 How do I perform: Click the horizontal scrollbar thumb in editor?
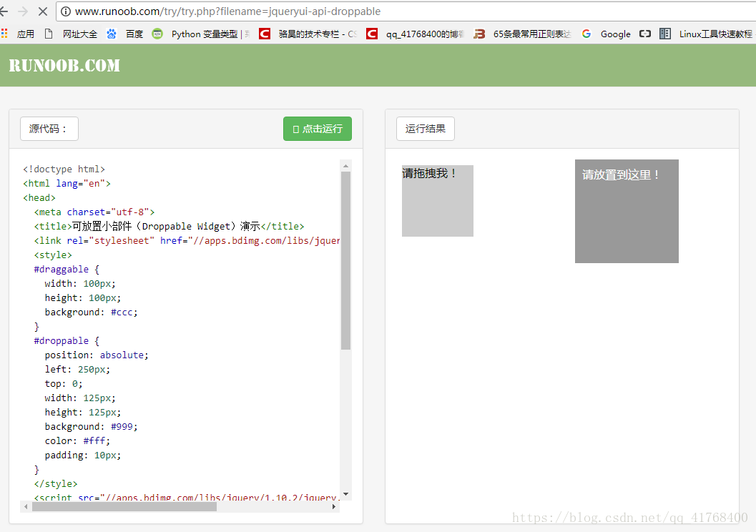coord(124,506)
